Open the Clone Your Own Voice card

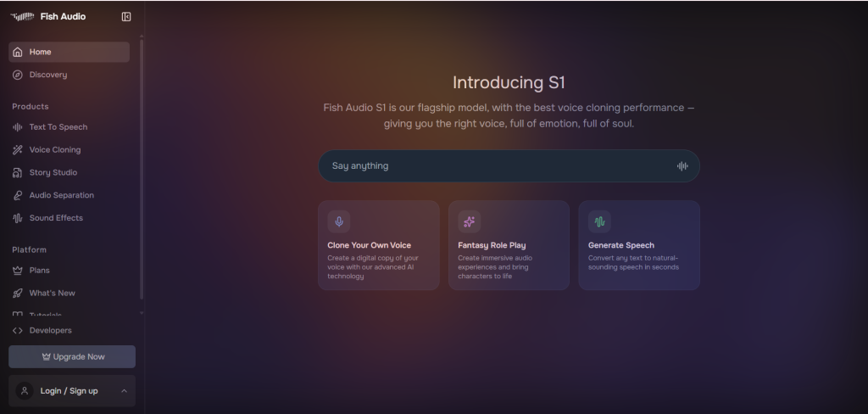(x=378, y=246)
